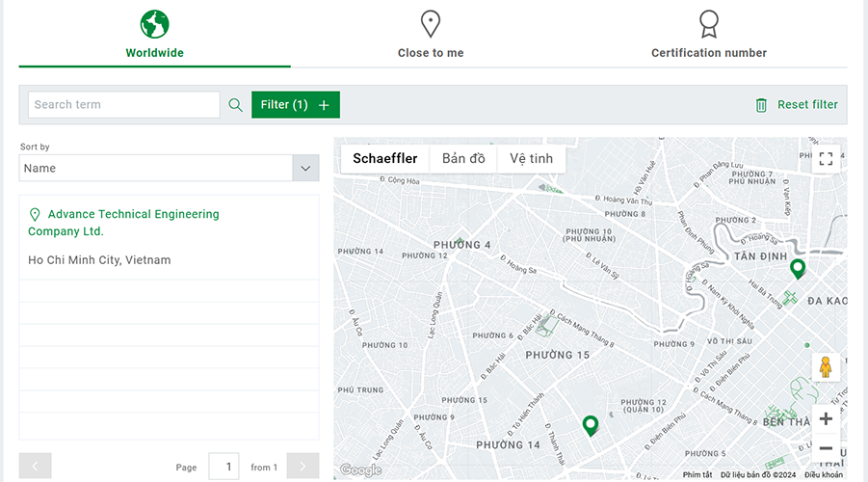Switch to the Worldwide tab label
This screenshot has height=482, width=868.
point(154,53)
